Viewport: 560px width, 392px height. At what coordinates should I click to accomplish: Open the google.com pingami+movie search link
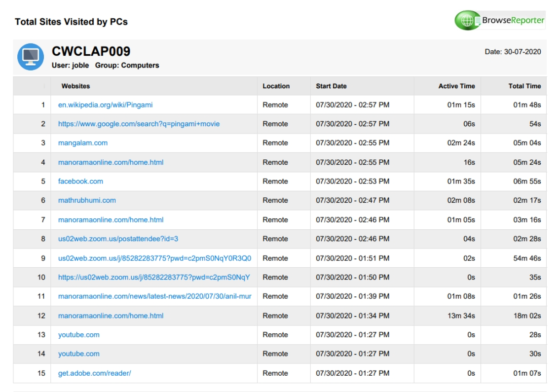coord(139,124)
